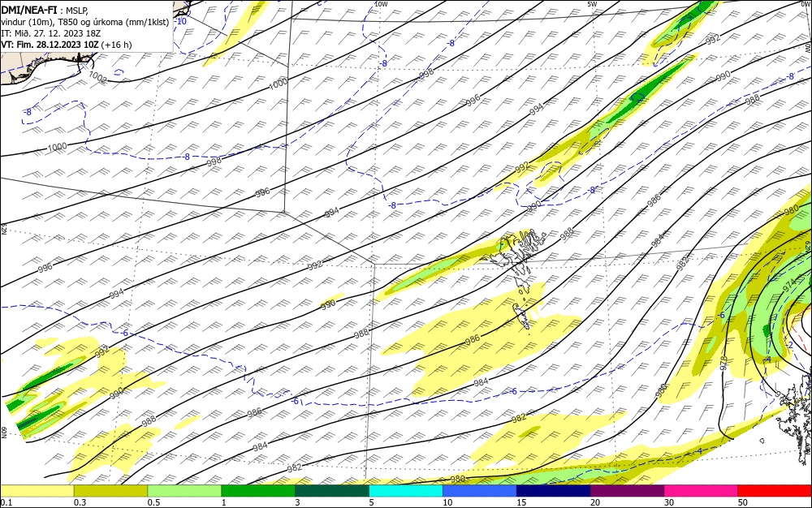Pick the red 50+ legend swatch
The height and width of the screenshot is (508, 812).
pos(775,491)
